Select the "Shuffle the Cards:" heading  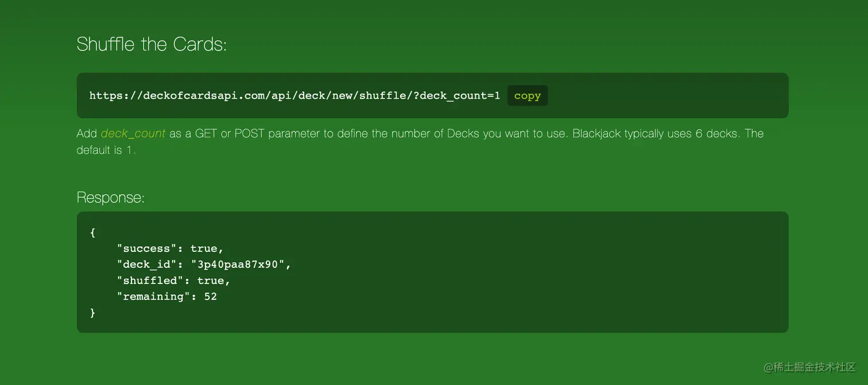[152, 44]
